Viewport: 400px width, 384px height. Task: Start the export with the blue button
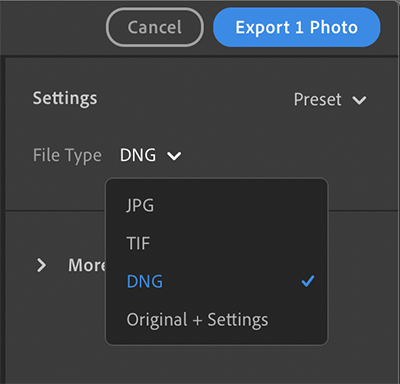[296, 27]
